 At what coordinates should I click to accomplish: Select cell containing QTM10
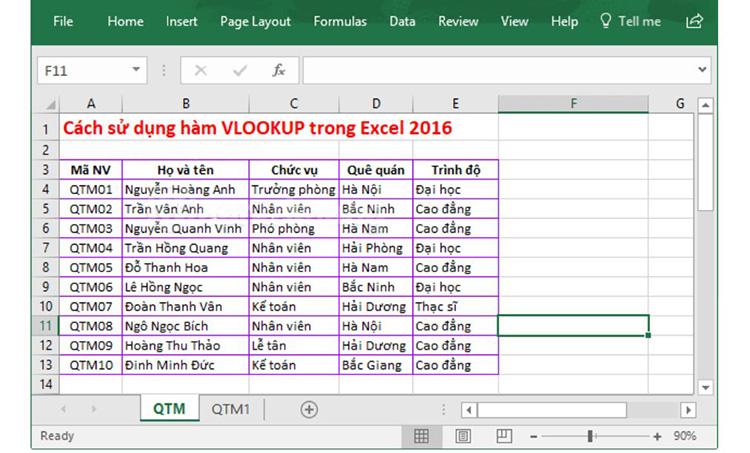coord(91,365)
